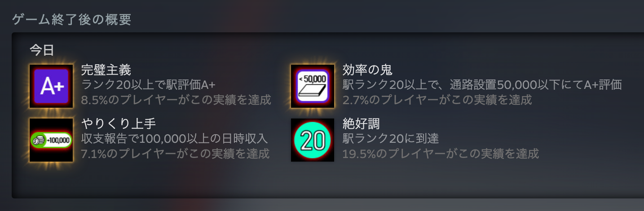Image resolution: width=644 pixels, height=211 pixels.
Task: Click the ゲーム終了後の概要 section heading
Action: (71, 20)
